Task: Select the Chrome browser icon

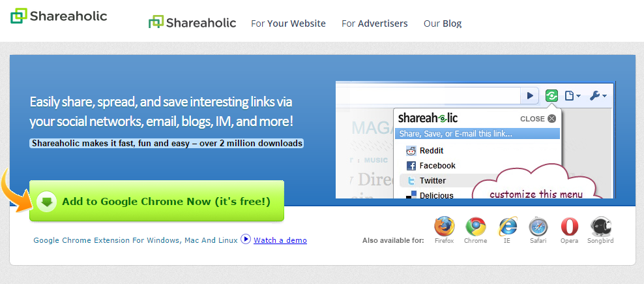Action: tap(476, 227)
